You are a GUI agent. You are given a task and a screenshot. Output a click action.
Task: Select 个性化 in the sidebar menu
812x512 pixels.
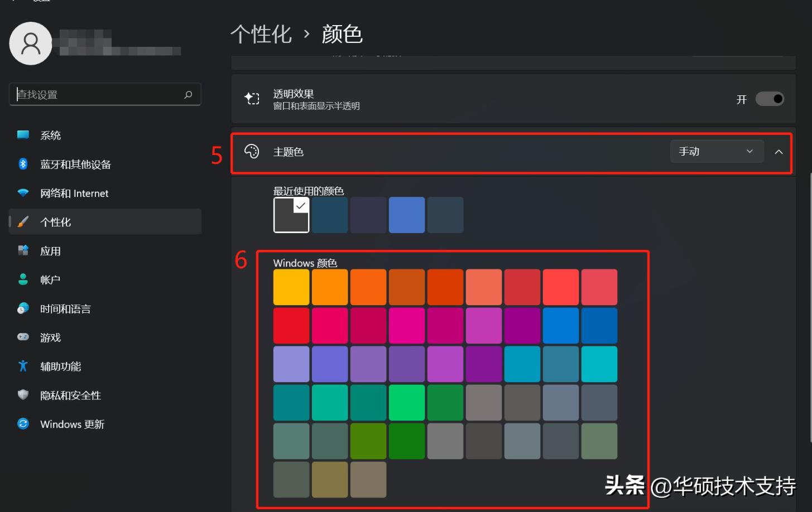(x=58, y=221)
